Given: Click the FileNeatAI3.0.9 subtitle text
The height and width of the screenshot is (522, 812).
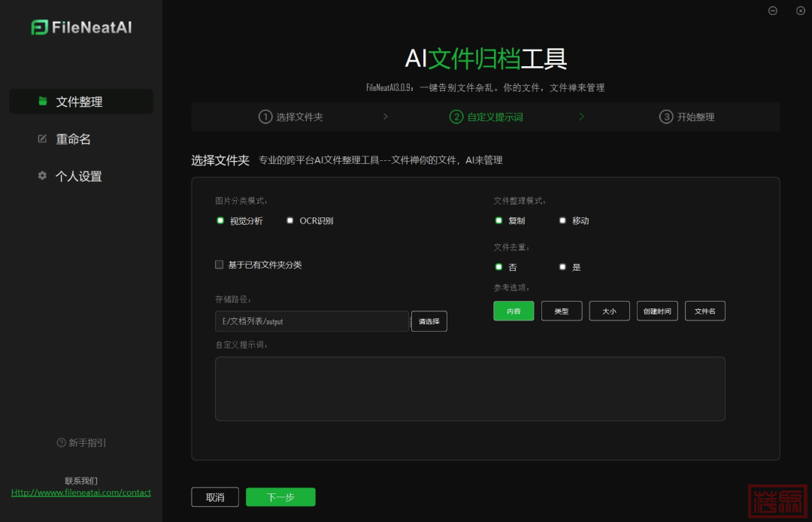Looking at the screenshot, I should (485, 87).
